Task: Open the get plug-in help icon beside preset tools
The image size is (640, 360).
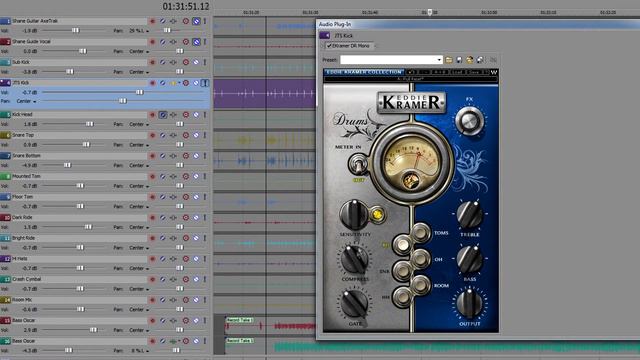Action: (493, 60)
